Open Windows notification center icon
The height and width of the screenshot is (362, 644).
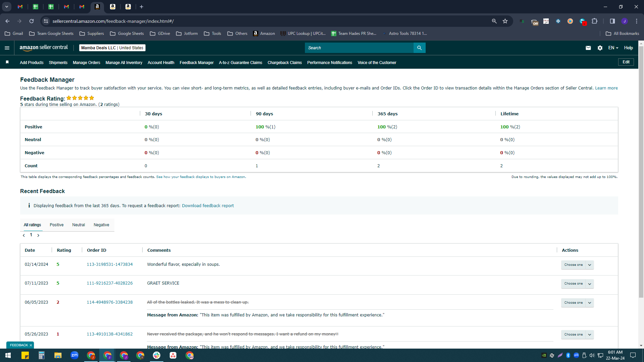click(633, 355)
